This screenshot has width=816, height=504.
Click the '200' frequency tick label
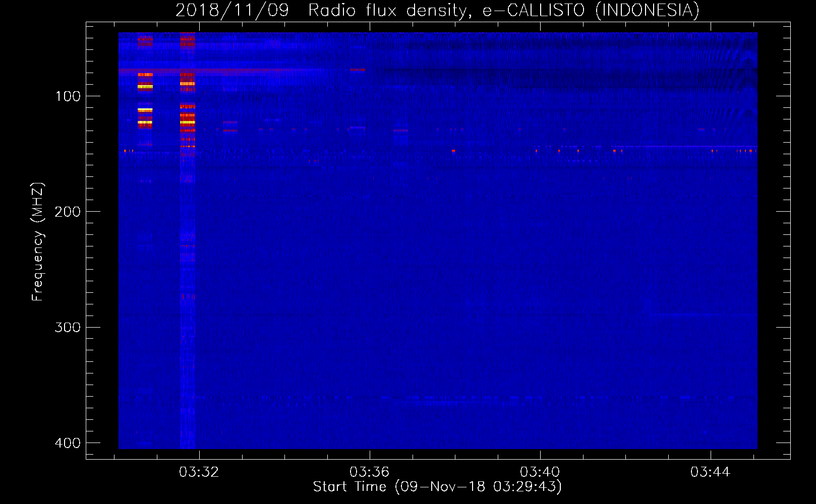click(68, 212)
